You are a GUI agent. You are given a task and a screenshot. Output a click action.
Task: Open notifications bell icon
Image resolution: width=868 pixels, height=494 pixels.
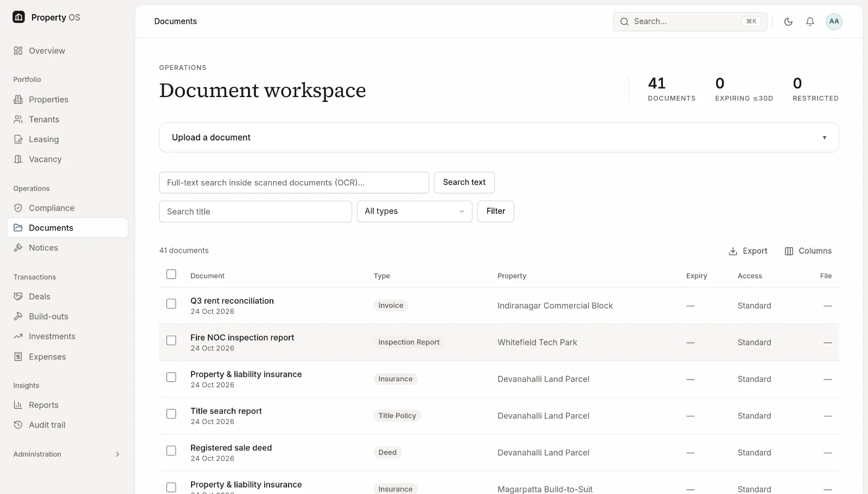810,22
